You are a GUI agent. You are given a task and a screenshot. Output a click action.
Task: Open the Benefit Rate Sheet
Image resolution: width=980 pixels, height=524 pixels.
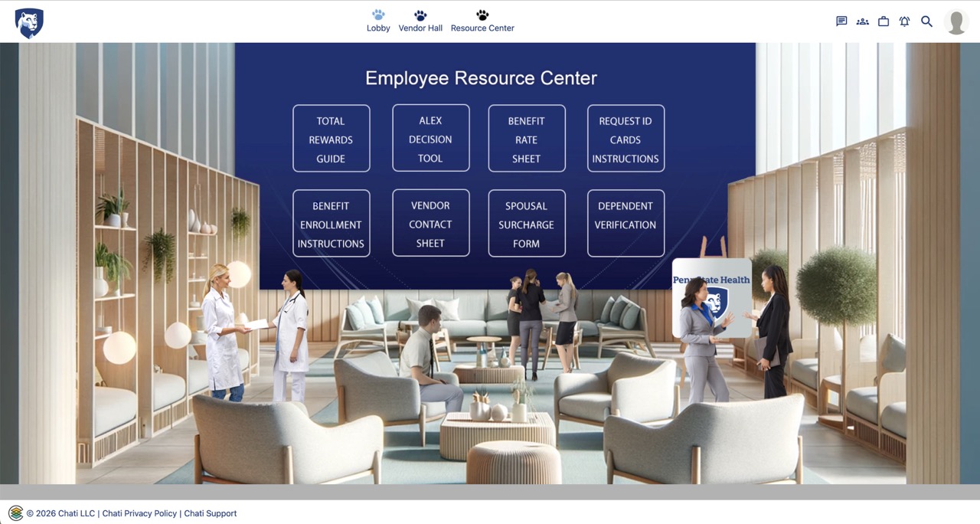click(527, 139)
